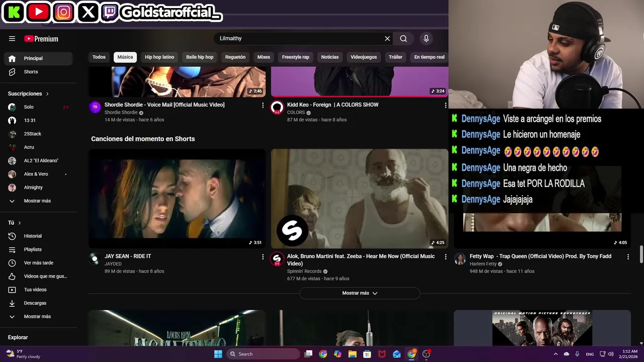
Task: Select the Videojuegos filter chip
Action: (364, 57)
